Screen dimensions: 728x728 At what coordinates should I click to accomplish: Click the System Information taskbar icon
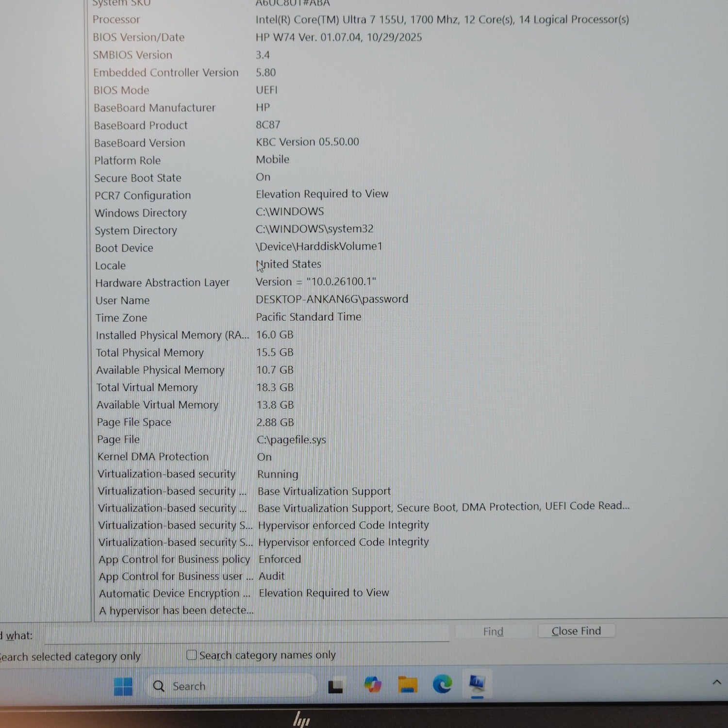click(x=477, y=683)
